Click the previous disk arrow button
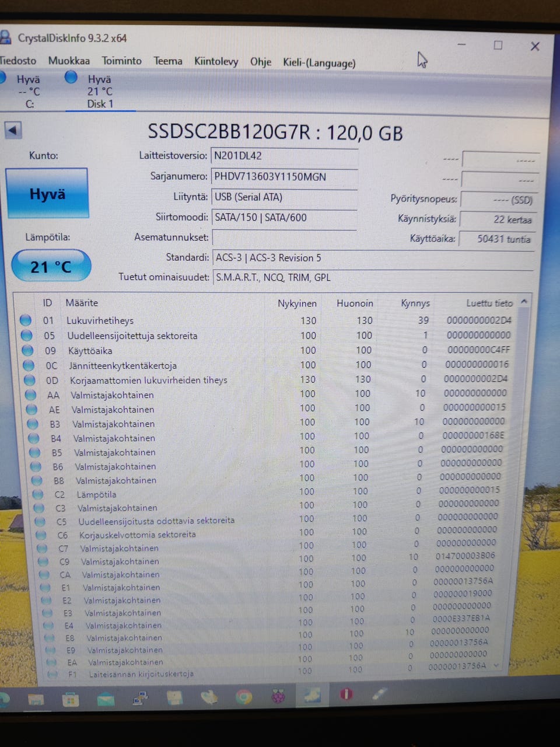 tap(13, 130)
